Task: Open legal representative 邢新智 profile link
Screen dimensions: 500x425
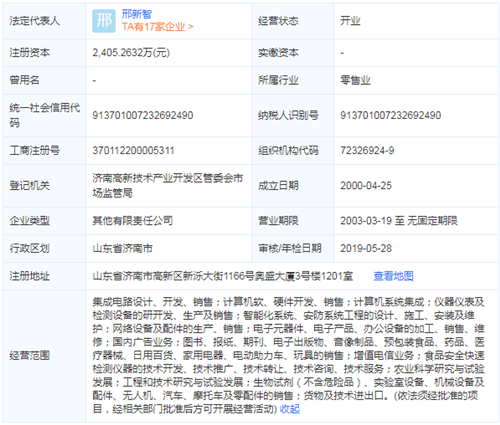Action: point(137,14)
